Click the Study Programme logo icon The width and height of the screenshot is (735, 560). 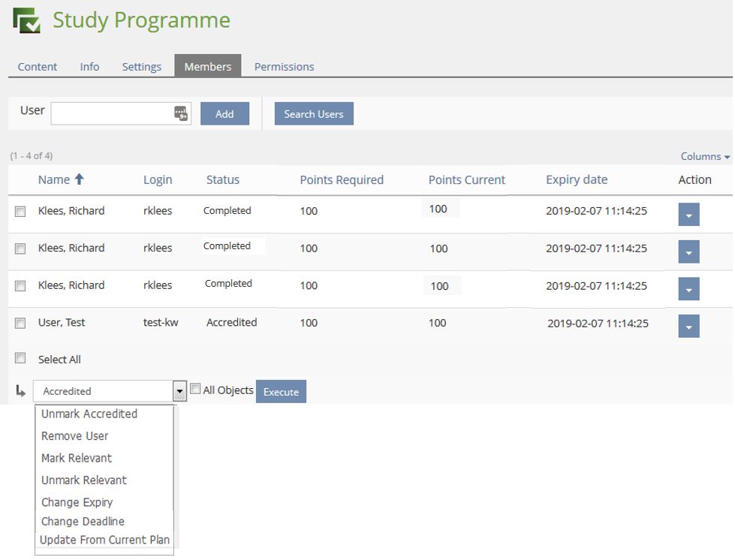(x=26, y=21)
